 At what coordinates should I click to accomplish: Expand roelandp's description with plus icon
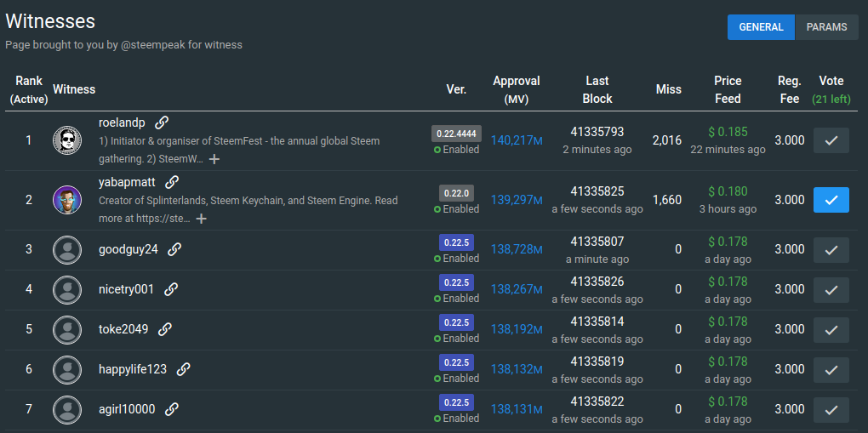[214, 159]
